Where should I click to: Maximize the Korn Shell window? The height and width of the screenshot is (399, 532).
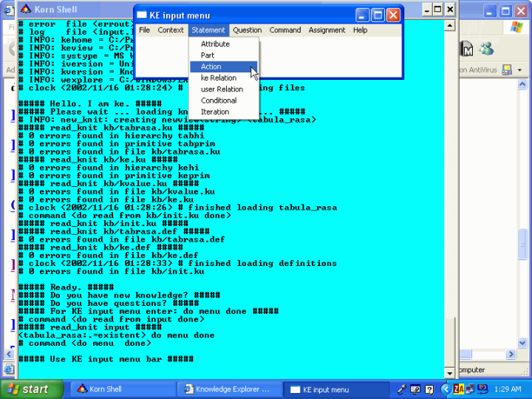pos(438,10)
